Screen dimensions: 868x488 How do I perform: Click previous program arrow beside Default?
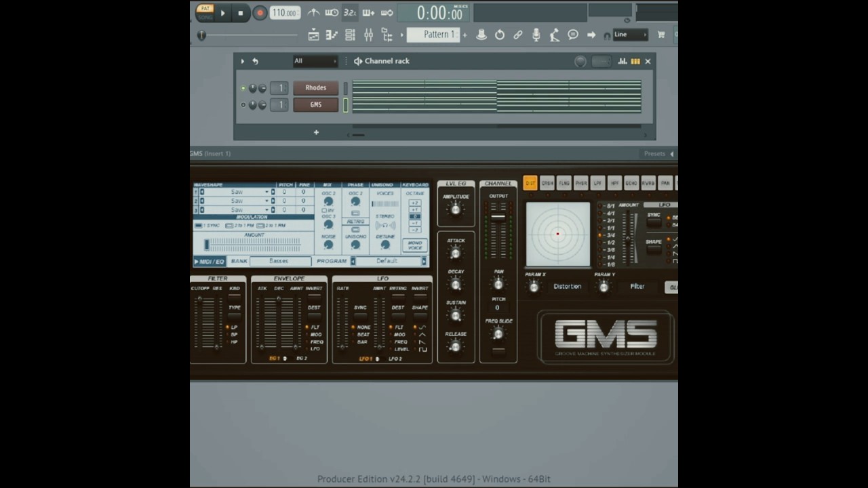coord(353,261)
